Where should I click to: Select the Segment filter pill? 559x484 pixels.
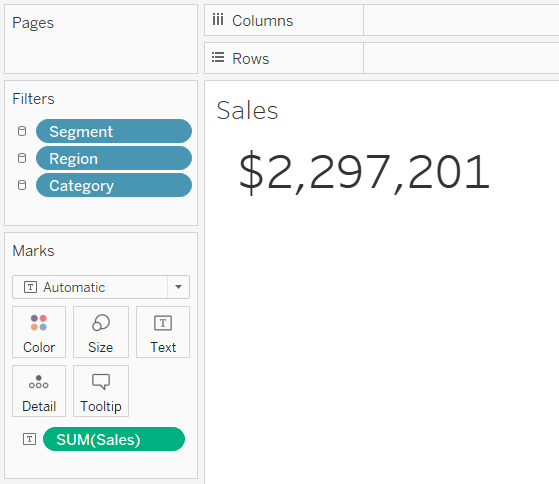tap(114, 131)
